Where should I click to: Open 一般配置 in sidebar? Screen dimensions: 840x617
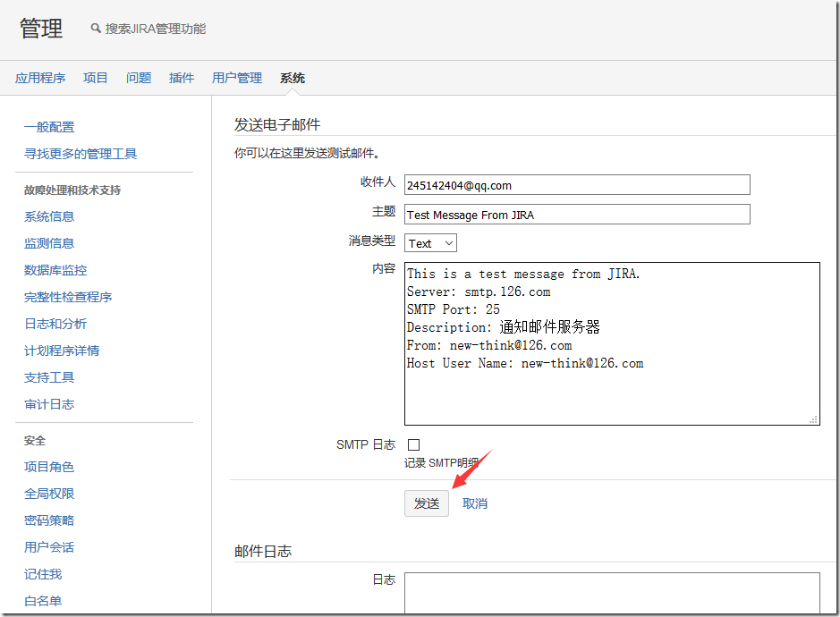click(x=49, y=128)
